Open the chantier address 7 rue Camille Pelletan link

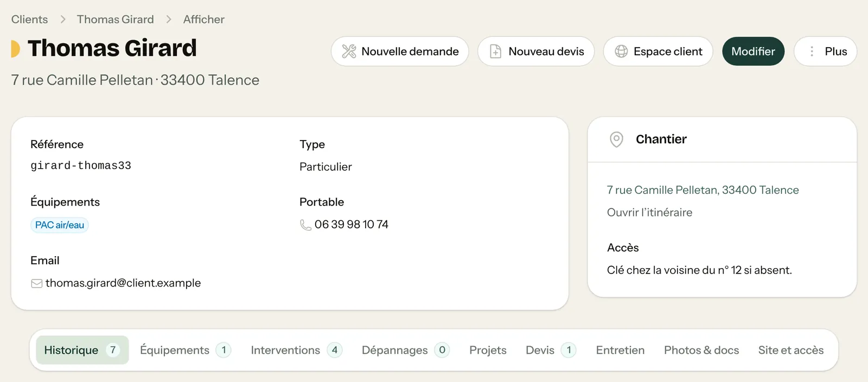click(x=703, y=190)
